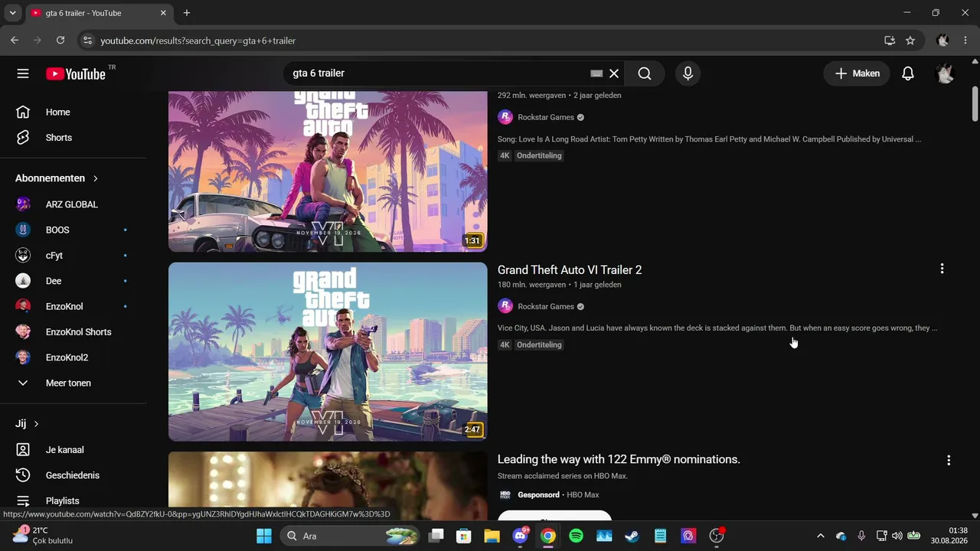Play the 2:47 Trailer 2 thumbnail
This screenshot has height=551, width=980.
pyautogui.click(x=328, y=352)
